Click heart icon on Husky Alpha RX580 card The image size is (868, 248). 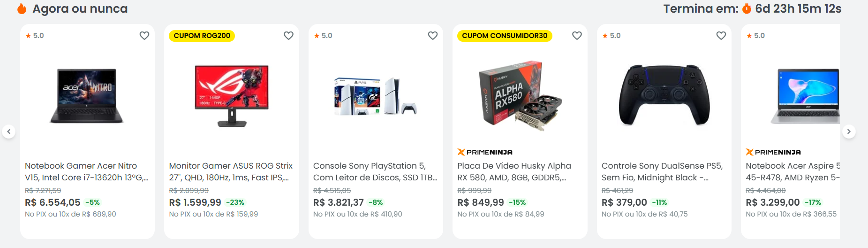[577, 36]
